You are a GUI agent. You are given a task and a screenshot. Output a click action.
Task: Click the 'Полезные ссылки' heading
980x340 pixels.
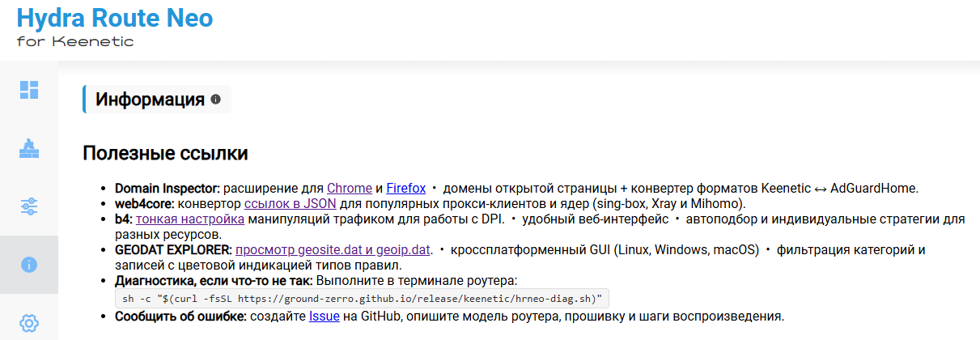pos(165,153)
